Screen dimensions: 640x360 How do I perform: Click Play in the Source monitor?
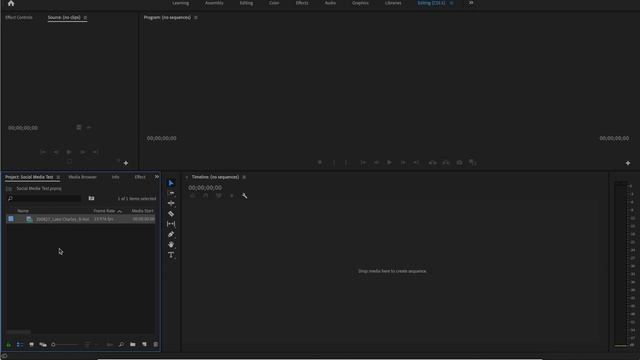[x=69, y=152]
